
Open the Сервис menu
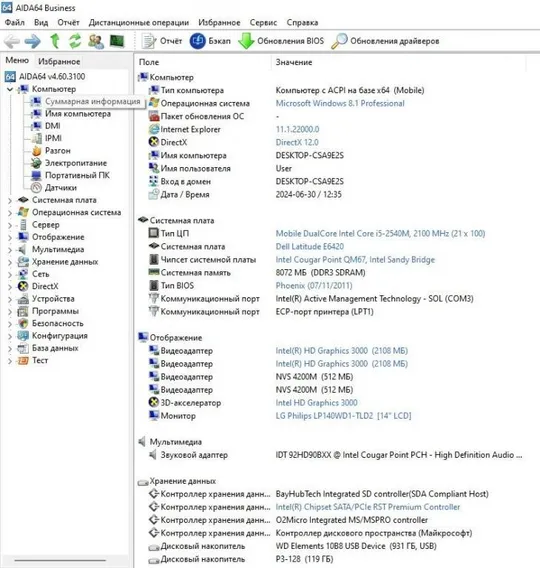click(x=263, y=22)
